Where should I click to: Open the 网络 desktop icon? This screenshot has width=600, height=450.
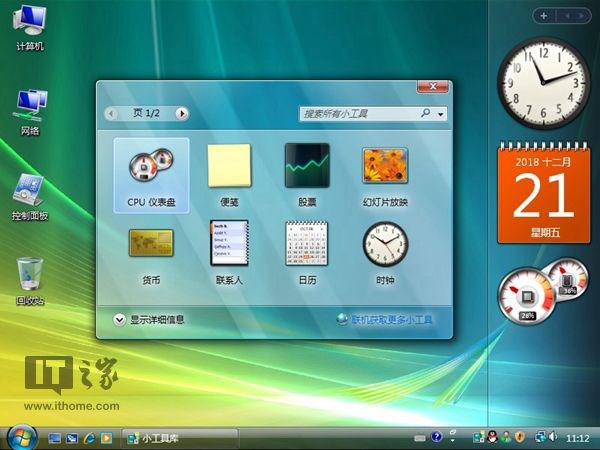coord(30,112)
